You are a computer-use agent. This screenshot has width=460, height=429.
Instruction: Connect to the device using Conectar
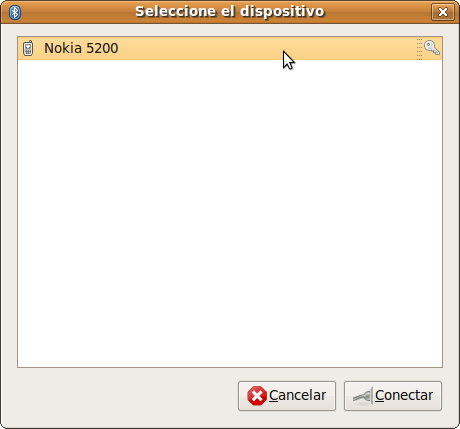click(x=393, y=396)
